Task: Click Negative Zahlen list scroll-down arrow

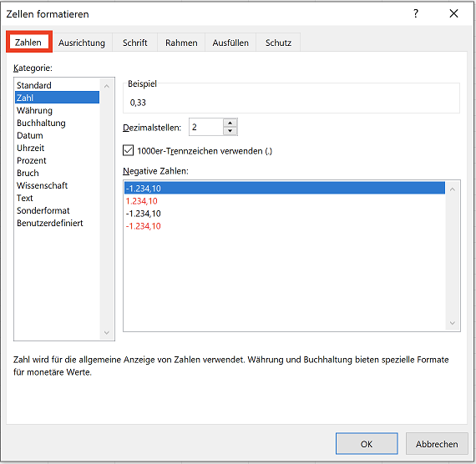Action: (453, 323)
